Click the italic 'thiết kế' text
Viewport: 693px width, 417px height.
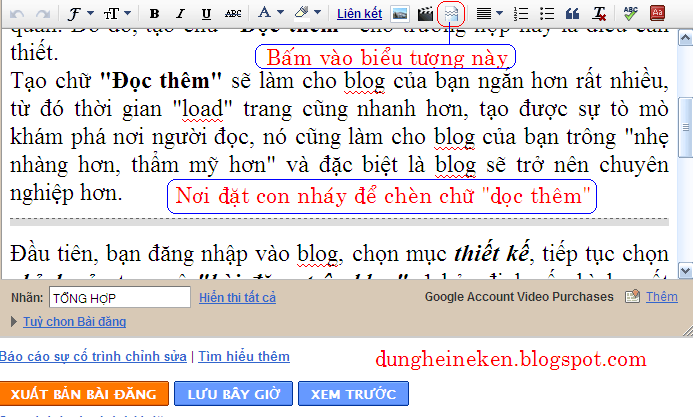(x=491, y=254)
